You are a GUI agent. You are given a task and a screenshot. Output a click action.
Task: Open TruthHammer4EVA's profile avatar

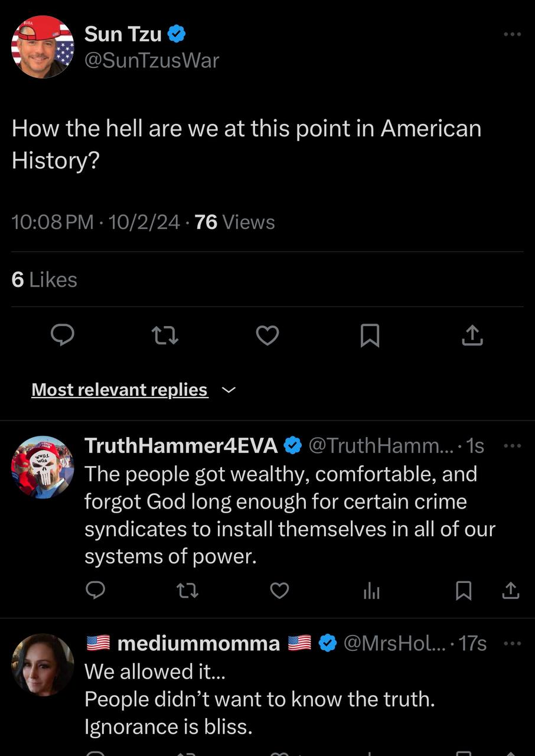pos(43,468)
